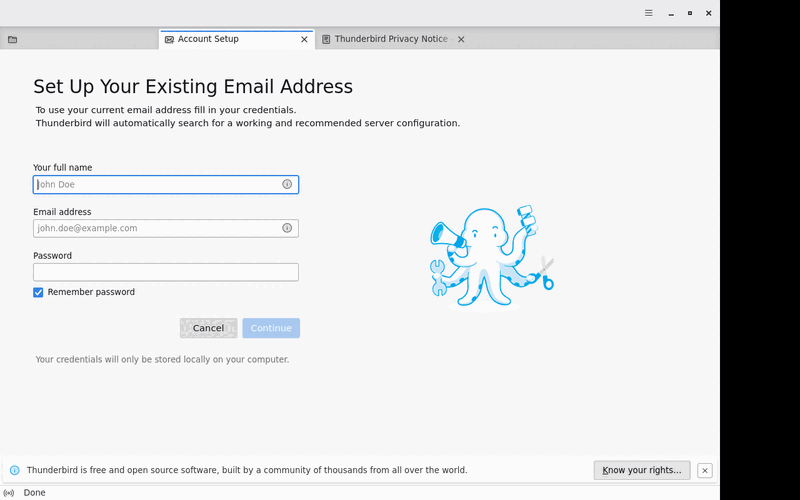The height and width of the screenshot is (500, 800).
Task: Click the 'Your full name' label
Action: coord(63,167)
